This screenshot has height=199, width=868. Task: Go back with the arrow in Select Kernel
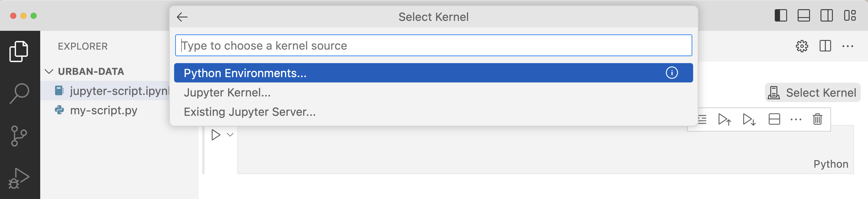coord(182,17)
